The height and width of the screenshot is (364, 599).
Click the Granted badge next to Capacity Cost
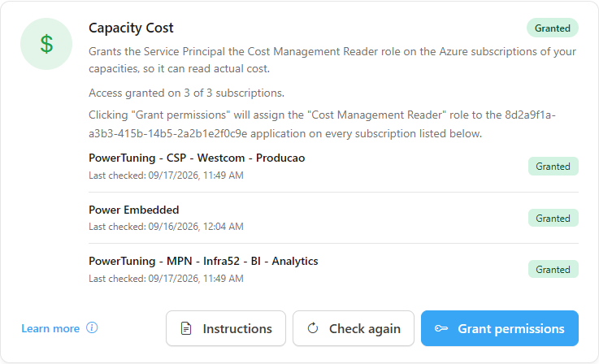pyautogui.click(x=553, y=28)
